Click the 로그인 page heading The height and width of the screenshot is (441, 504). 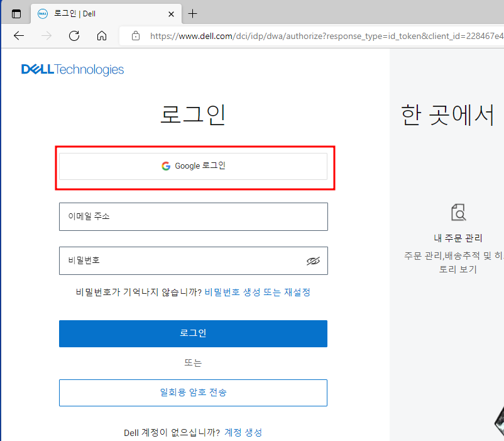193,114
